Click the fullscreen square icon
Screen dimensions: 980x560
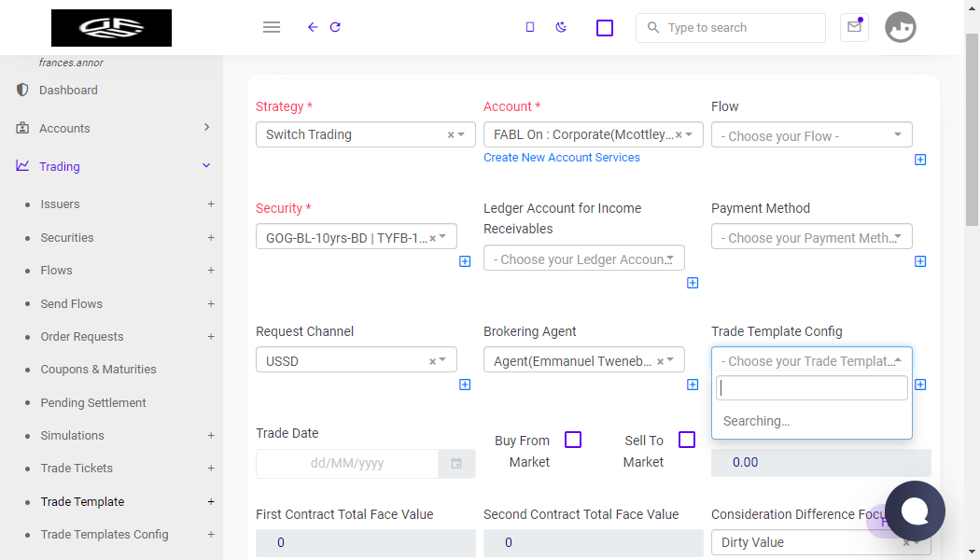pos(605,28)
